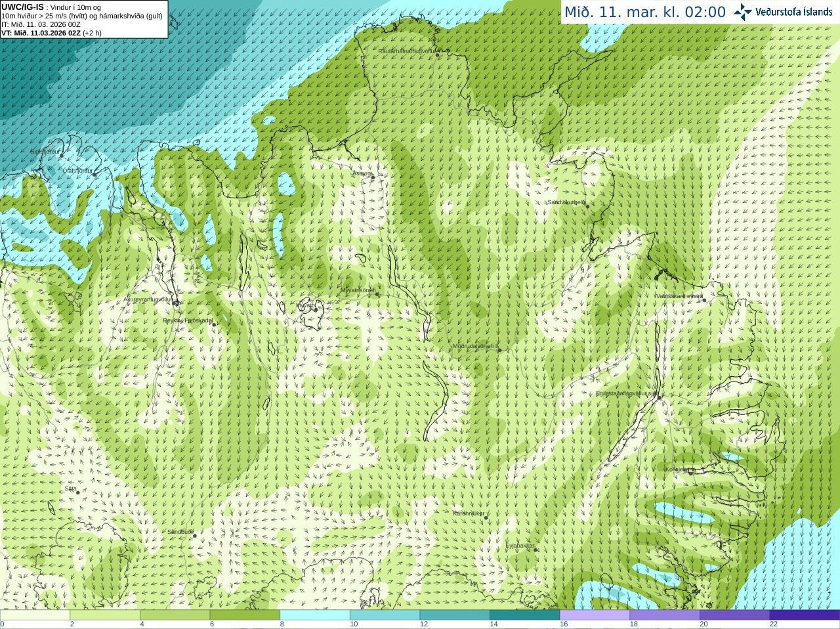Click the 20–22 m/s legend swatch
This screenshot has width=840, height=629.
(735, 615)
